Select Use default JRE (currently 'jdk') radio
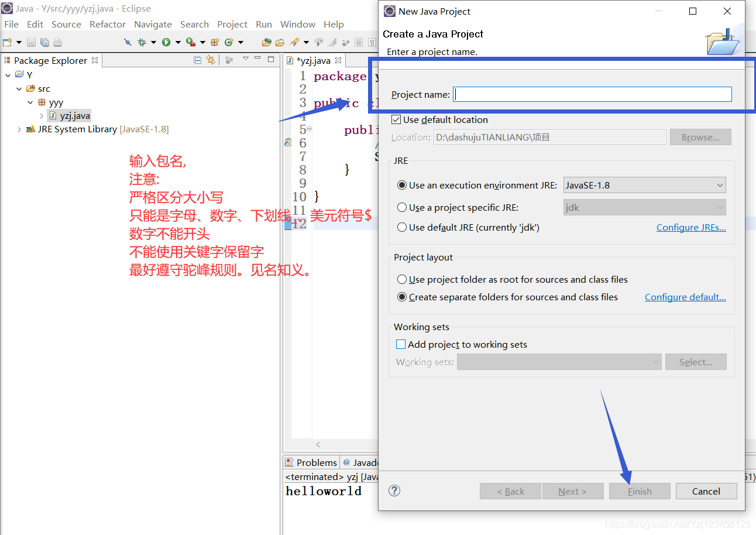Image resolution: width=756 pixels, height=535 pixels. pyautogui.click(x=402, y=227)
